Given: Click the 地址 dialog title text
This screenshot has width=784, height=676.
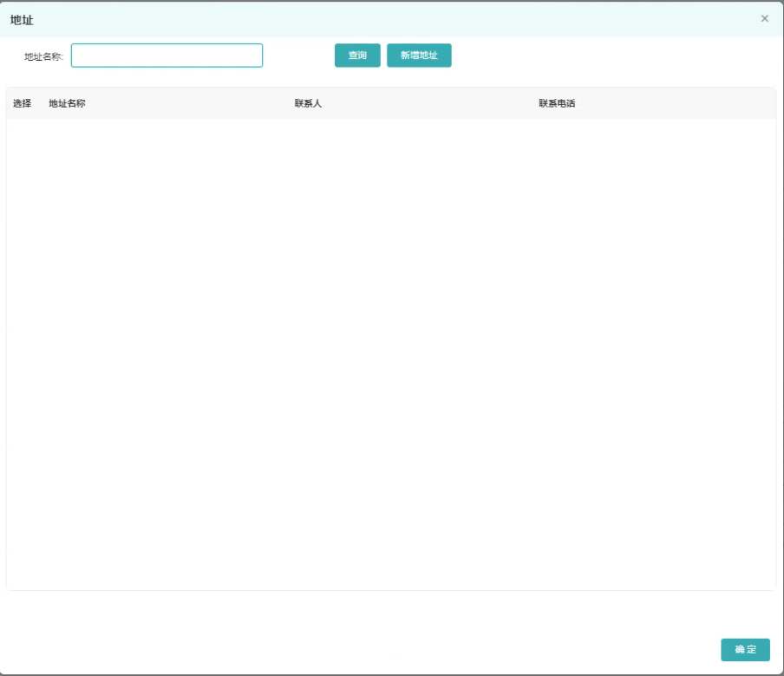Looking at the screenshot, I should point(22,19).
